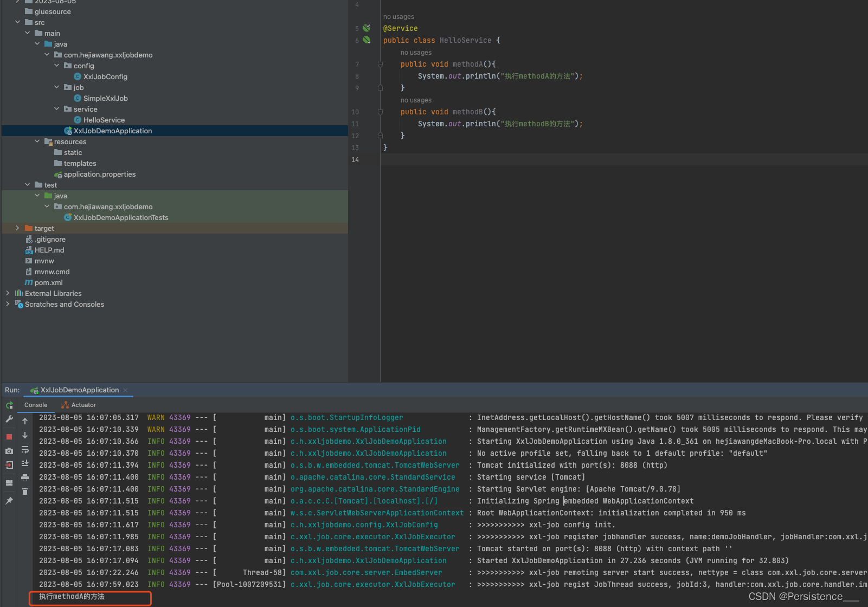Click c.h.xxljobdemo.config.XxlJobConfig in console
The image size is (868, 607).
(x=364, y=525)
